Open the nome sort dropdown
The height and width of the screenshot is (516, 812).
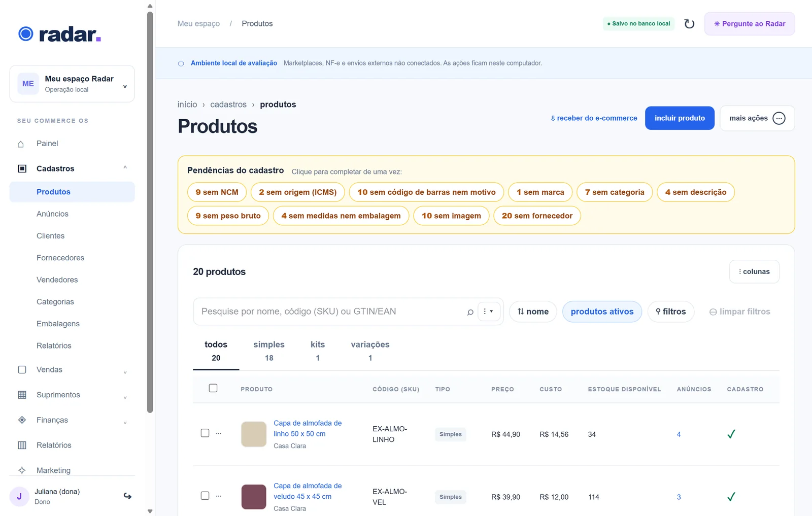(533, 312)
